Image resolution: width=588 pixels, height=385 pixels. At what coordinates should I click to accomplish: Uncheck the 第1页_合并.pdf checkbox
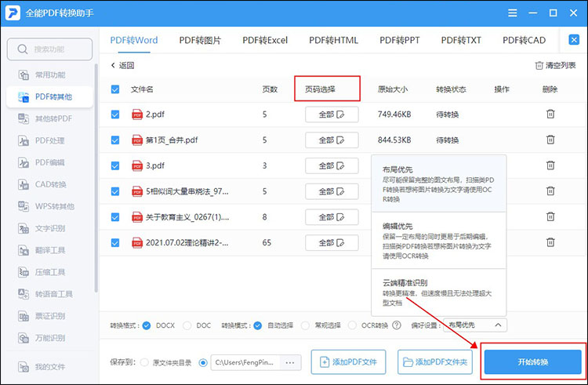pyautogui.click(x=115, y=140)
